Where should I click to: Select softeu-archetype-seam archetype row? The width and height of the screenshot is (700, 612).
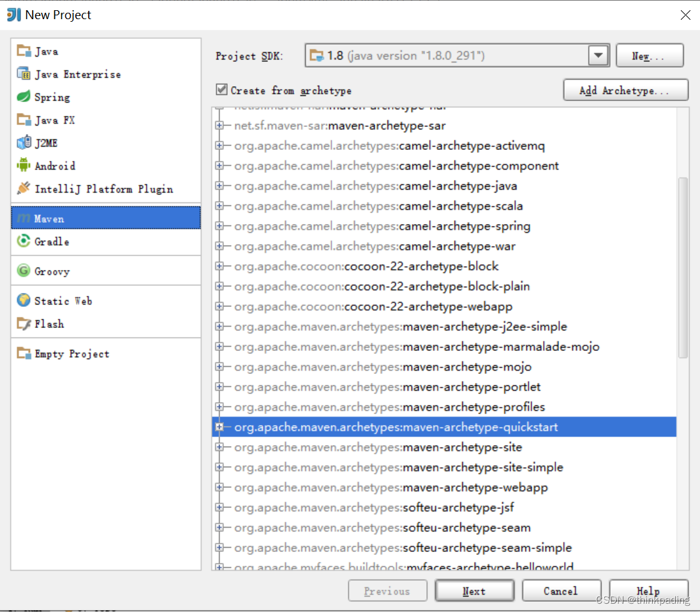444,527
